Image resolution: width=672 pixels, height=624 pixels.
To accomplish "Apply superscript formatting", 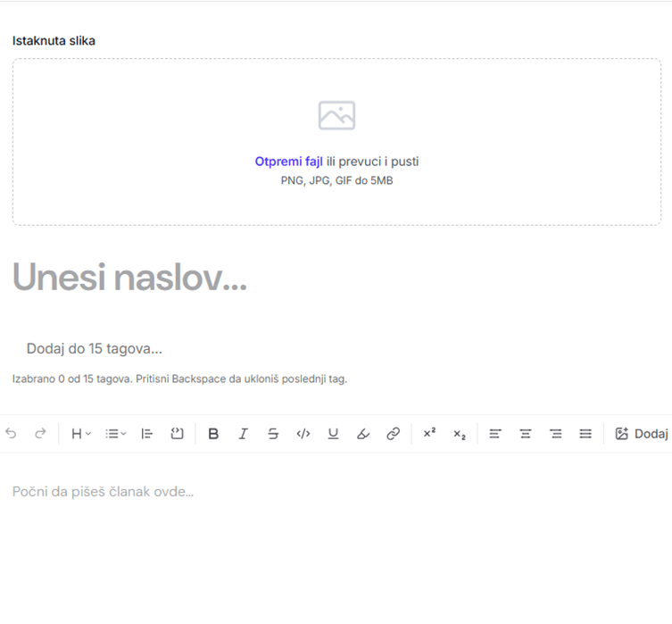I will point(429,434).
